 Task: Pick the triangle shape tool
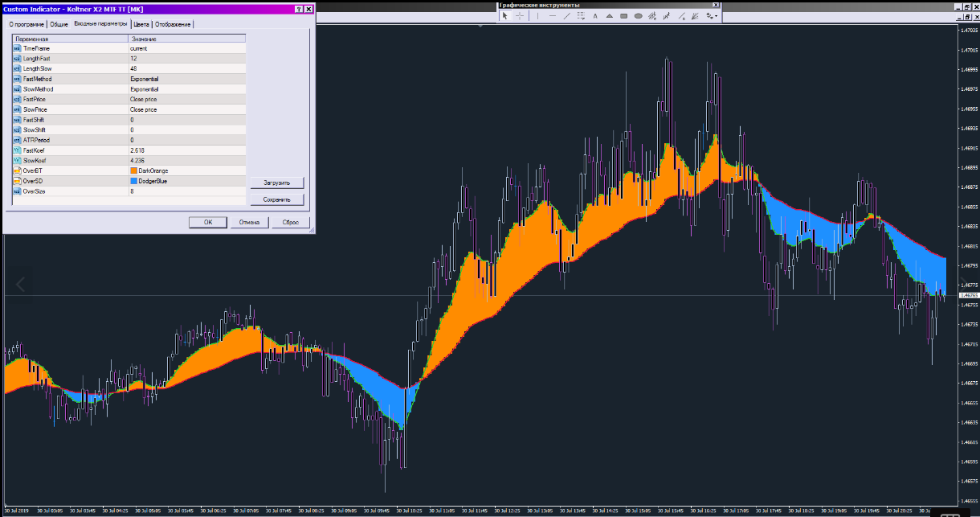coord(610,15)
